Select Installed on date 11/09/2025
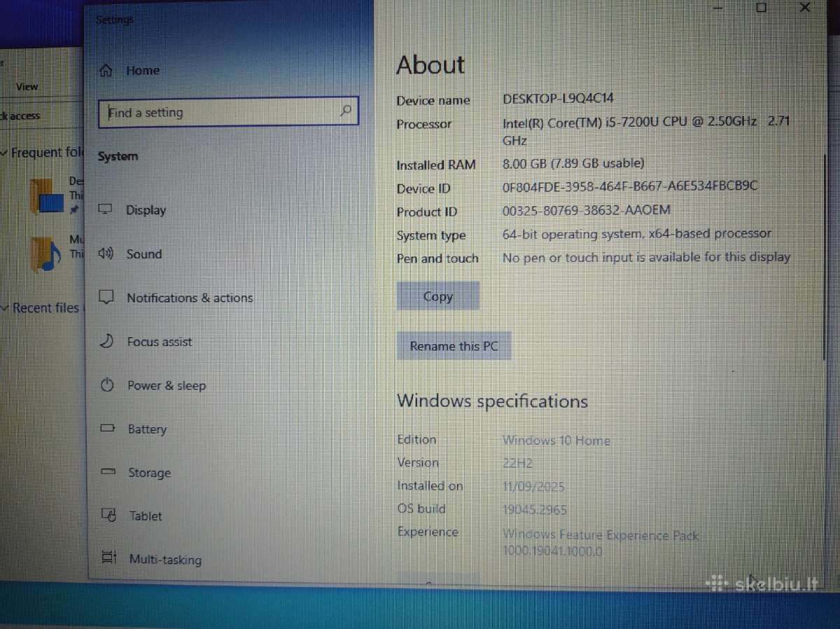 533,487
